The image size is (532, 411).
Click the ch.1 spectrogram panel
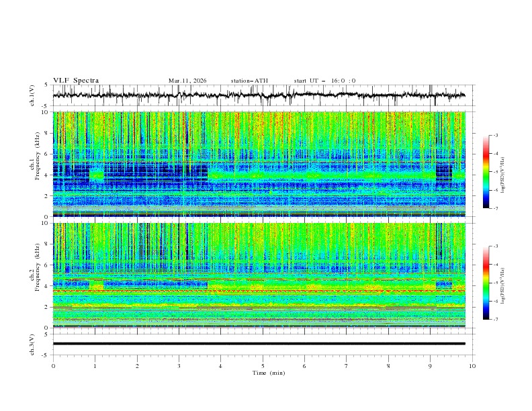click(x=259, y=164)
